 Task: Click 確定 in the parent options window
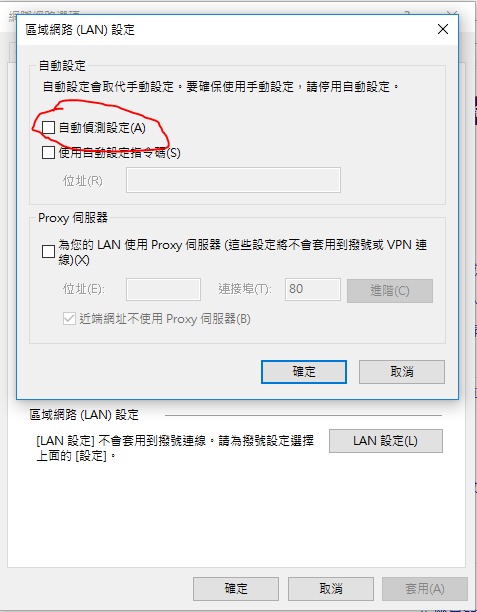(236, 589)
